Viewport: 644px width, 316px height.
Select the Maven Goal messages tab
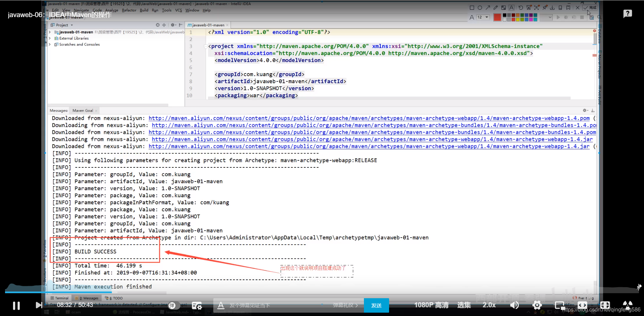(83, 110)
